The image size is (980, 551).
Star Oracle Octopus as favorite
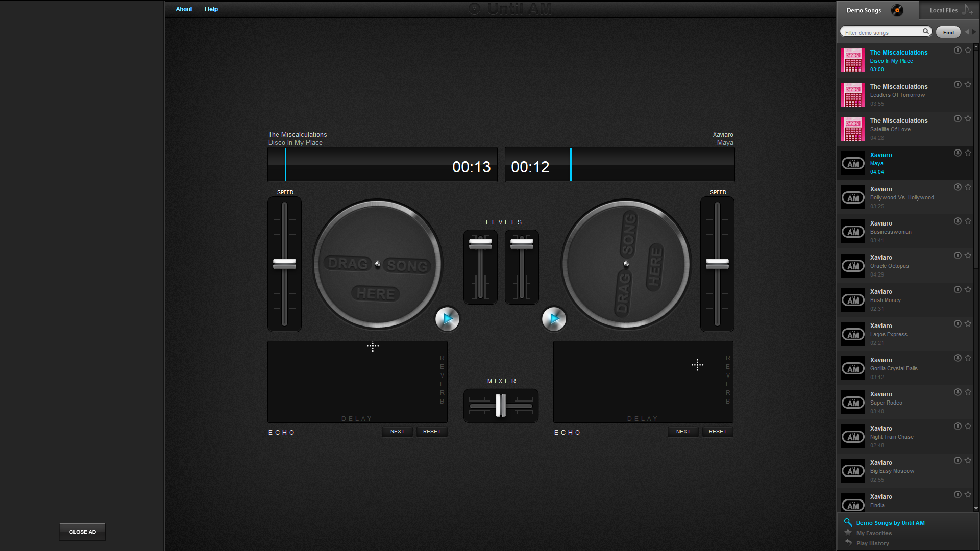click(968, 256)
